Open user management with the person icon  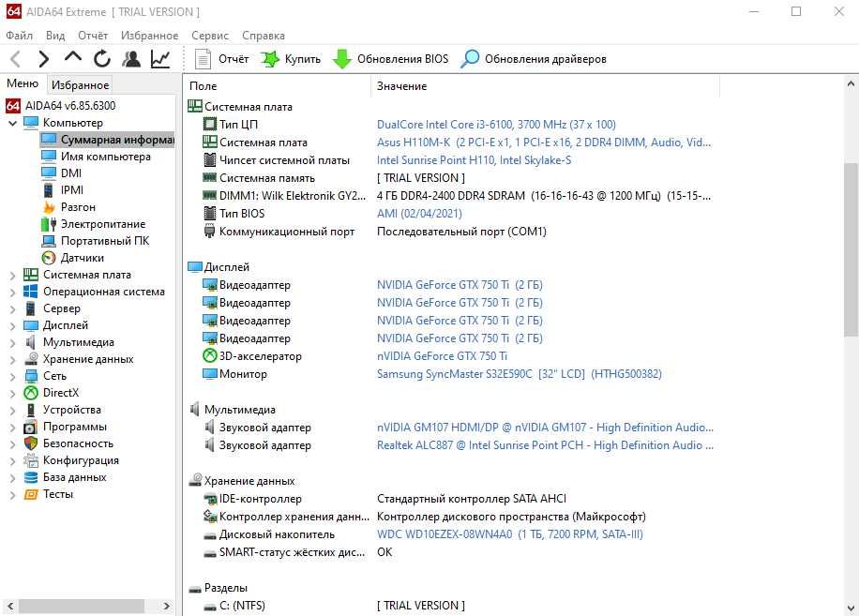[131, 58]
